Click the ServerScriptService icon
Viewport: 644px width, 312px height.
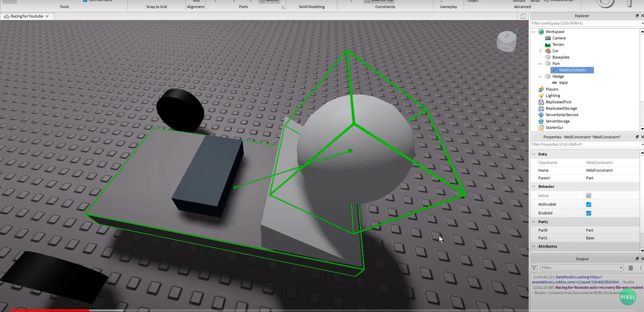click(x=541, y=115)
